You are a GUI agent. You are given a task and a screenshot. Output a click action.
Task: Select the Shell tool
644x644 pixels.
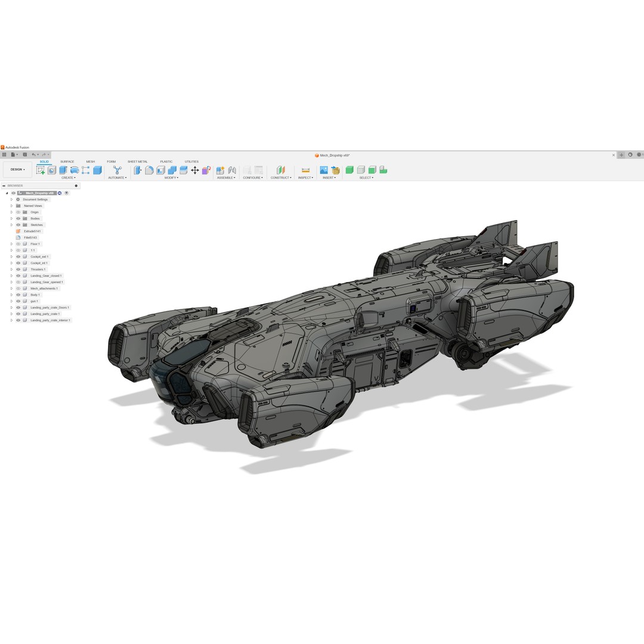160,170
